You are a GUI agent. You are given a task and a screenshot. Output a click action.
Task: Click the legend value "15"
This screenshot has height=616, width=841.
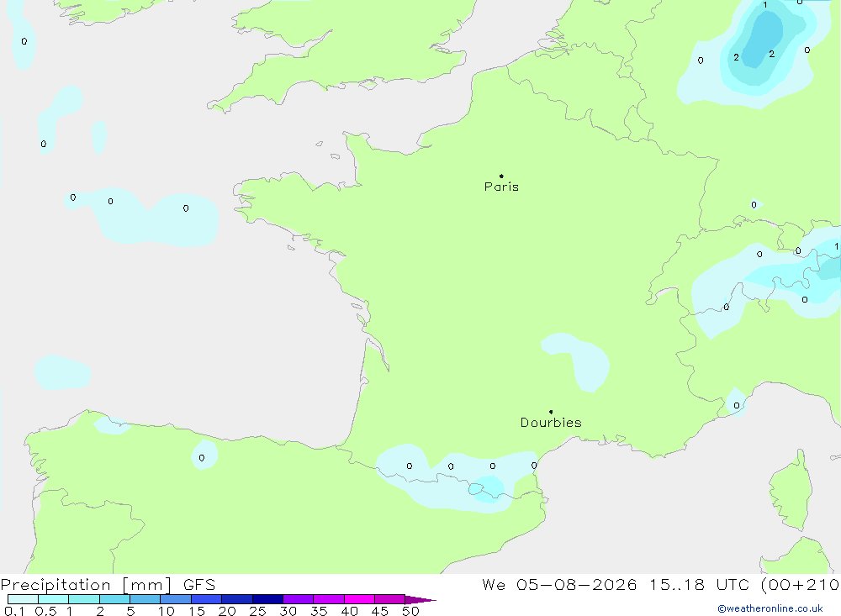197,611
